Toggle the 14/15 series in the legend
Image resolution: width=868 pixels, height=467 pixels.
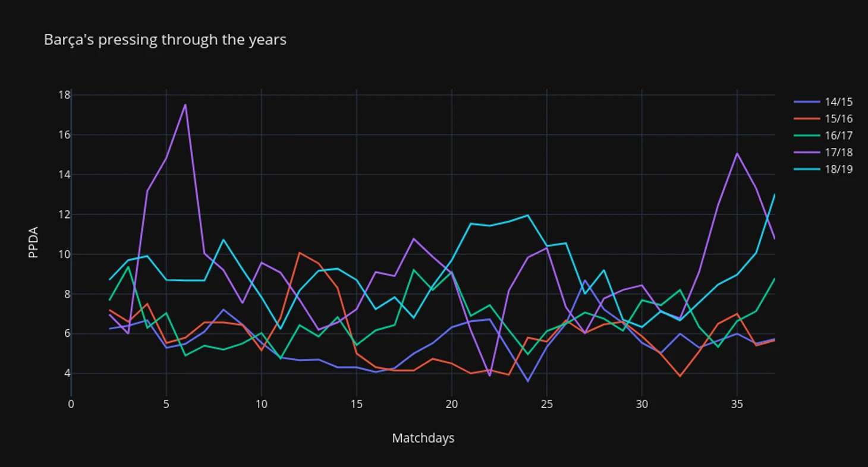pyautogui.click(x=823, y=102)
